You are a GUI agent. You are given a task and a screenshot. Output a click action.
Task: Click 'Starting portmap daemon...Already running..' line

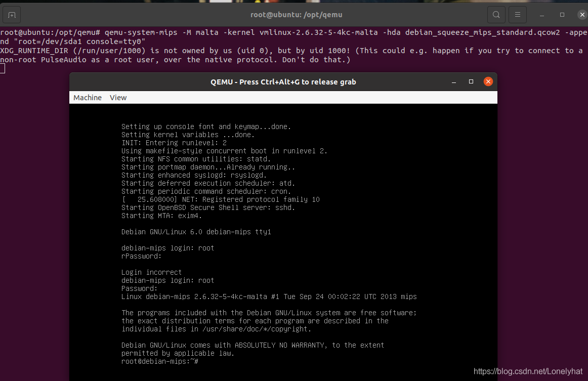coord(208,167)
